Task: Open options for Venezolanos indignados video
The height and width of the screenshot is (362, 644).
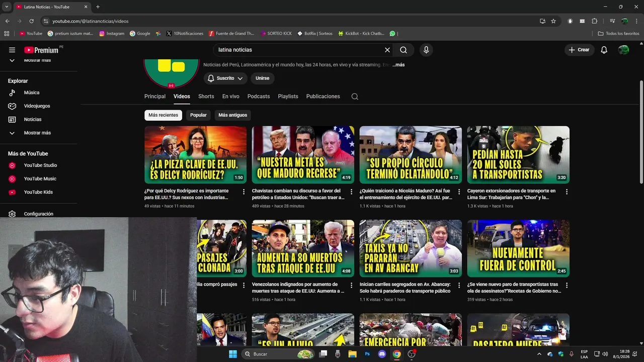Action: (352, 285)
